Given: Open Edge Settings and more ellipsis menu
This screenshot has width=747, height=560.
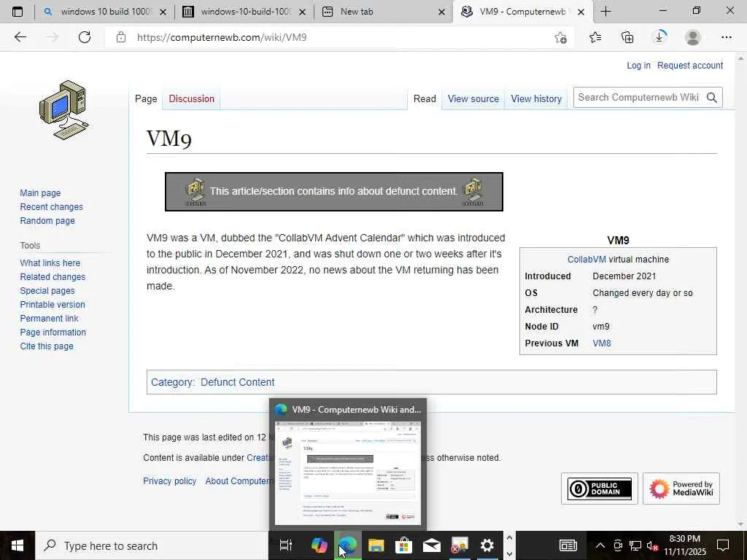Looking at the screenshot, I should [726, 37].
